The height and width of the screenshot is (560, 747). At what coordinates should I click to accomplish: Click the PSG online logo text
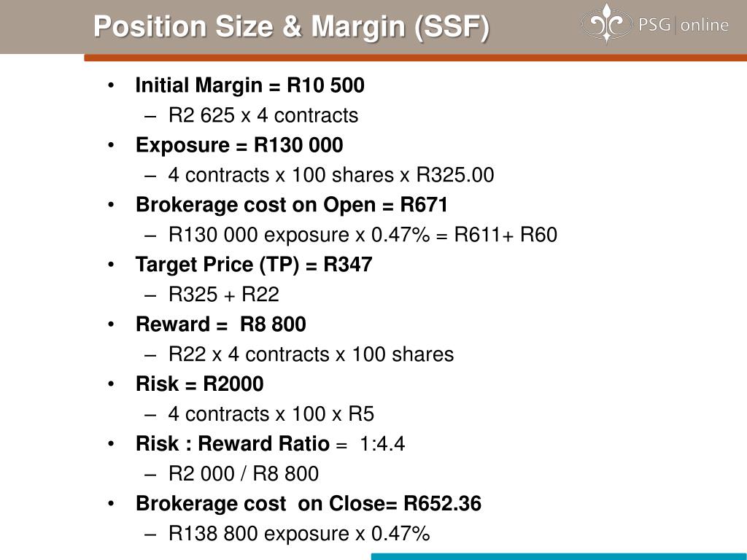(683, 24)
